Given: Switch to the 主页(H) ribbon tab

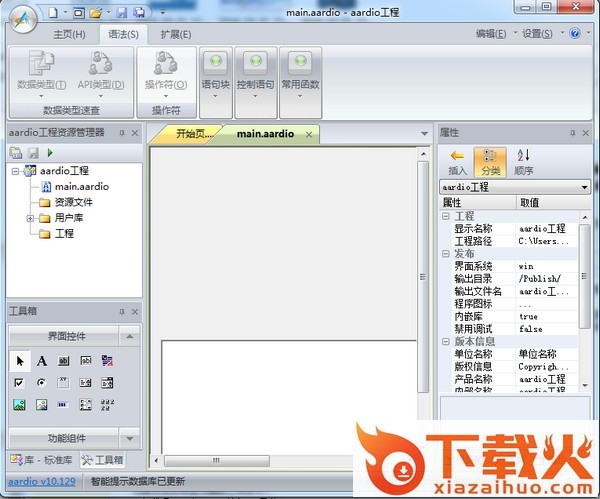Looking at the screenshot, I should (x=69, y=34).
